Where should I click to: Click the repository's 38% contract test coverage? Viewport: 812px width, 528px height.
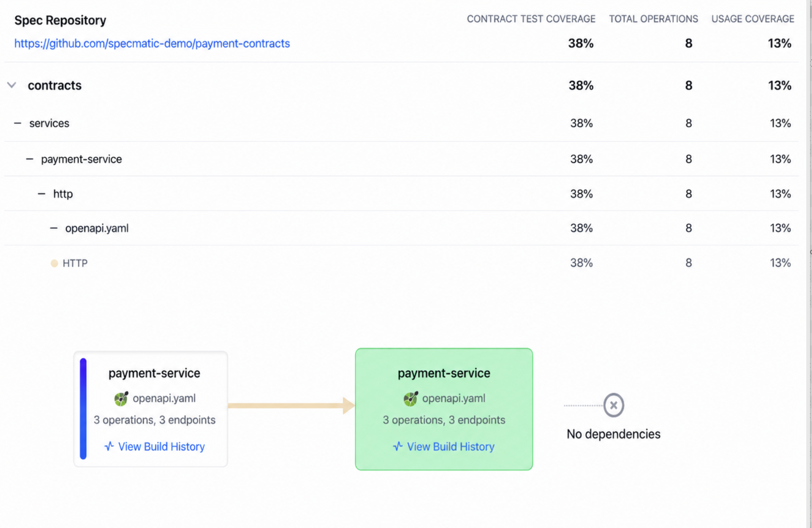click(581, 43)
